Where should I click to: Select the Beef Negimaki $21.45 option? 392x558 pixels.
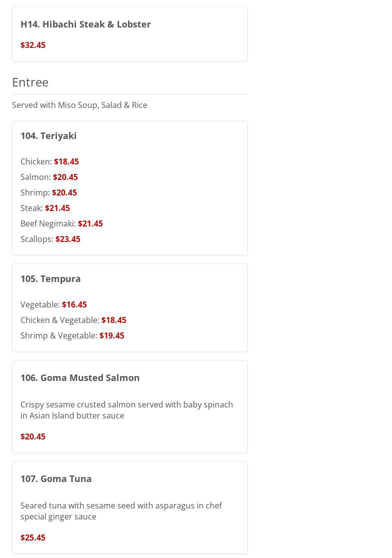[62, 223]
